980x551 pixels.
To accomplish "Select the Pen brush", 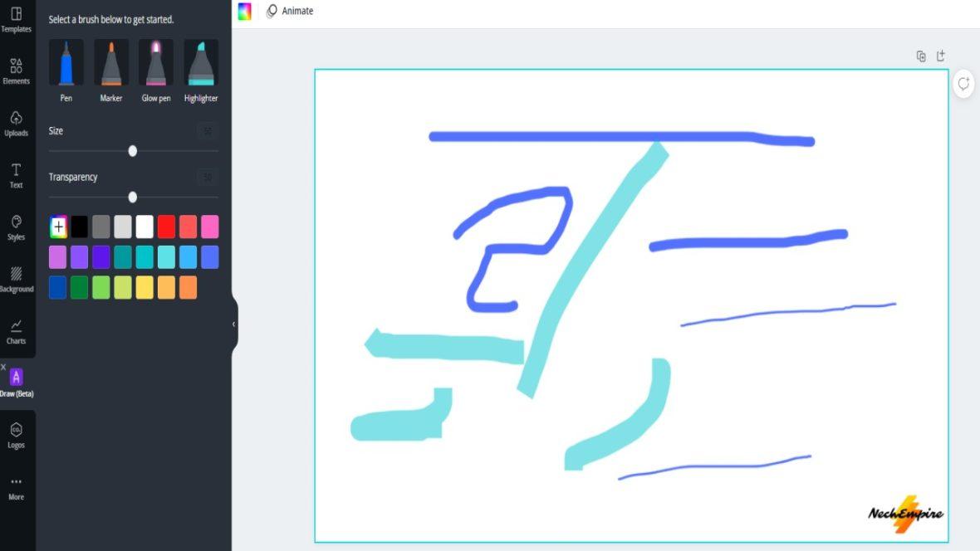I will click(x=66, y=66).
